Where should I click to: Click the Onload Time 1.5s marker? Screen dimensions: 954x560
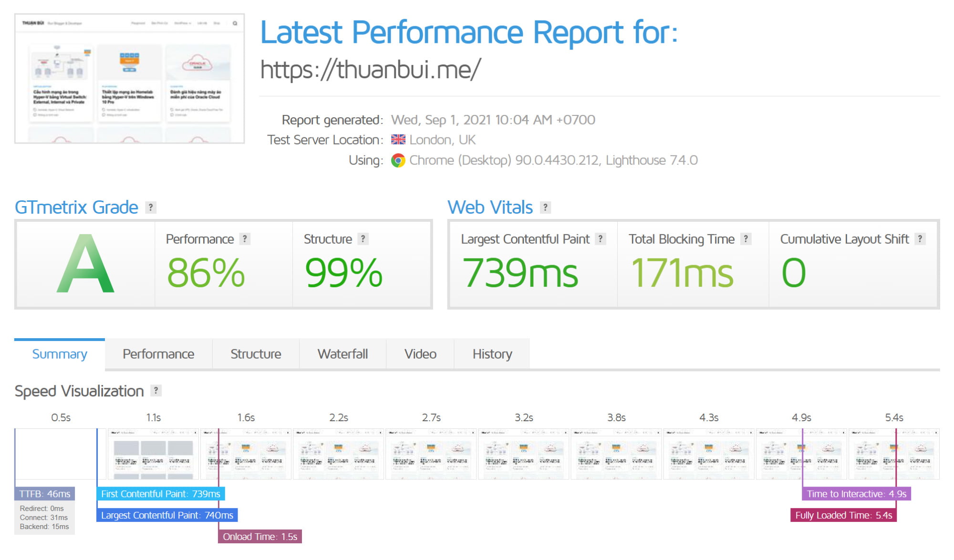point(260,537)
